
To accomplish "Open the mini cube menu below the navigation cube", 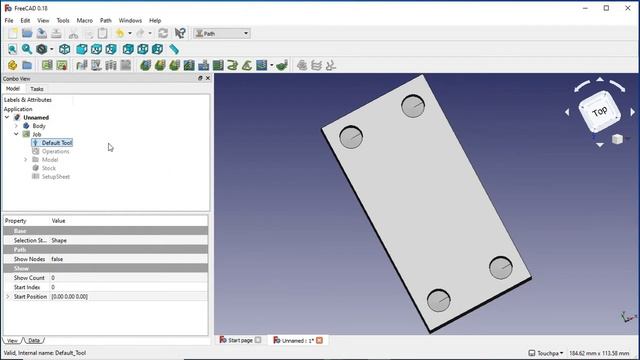I will tap(618, 139).
